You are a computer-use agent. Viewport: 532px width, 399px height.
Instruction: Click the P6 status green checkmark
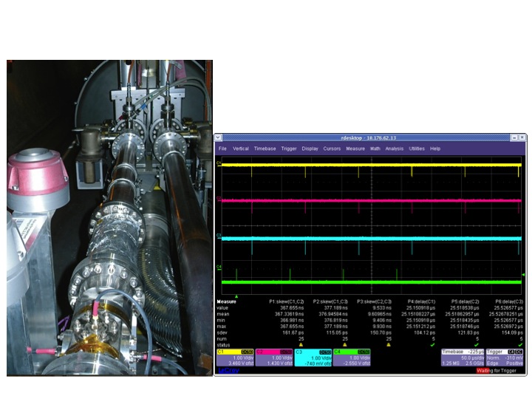click(520, 345)
